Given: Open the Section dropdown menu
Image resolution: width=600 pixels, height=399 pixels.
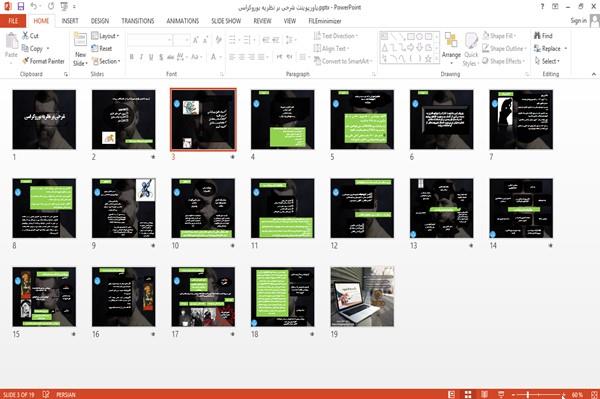Looking at the screenshot, I should click(x=106, y=61).
